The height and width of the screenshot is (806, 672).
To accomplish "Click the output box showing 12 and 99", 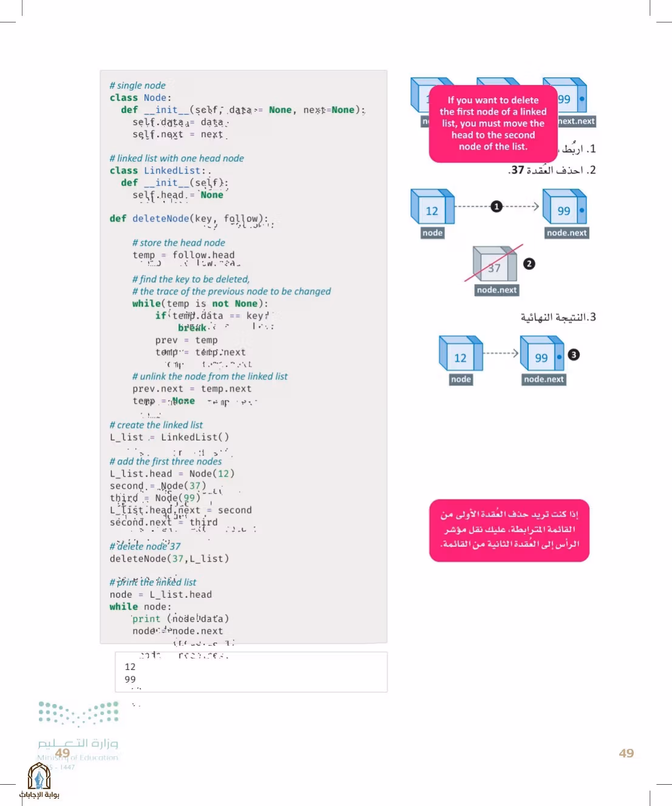I will coord(251,672).
